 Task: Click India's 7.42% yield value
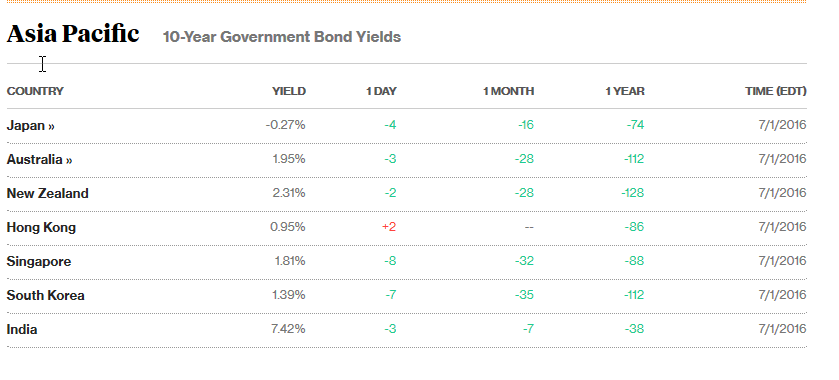[x=288, y=329]
